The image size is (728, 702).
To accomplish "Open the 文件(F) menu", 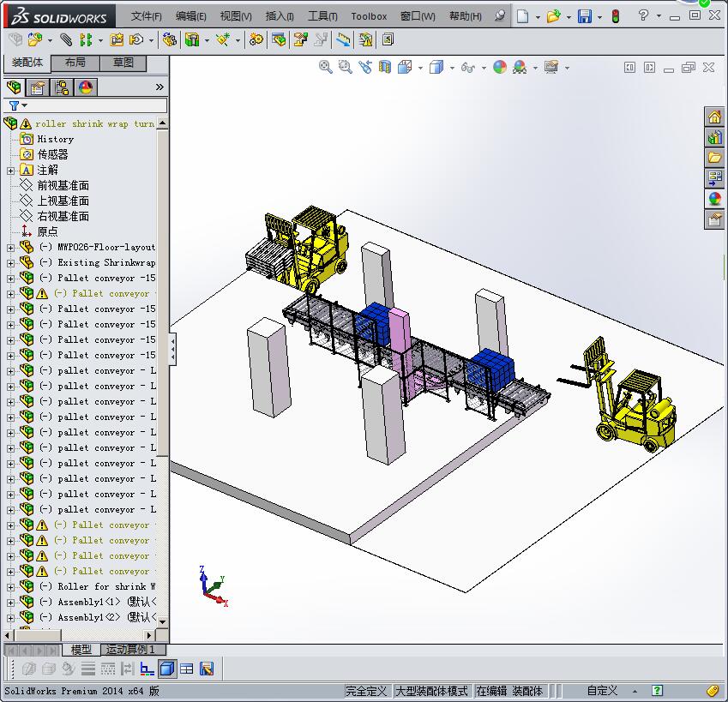I will pyautogui.click(x=147, y=16).
